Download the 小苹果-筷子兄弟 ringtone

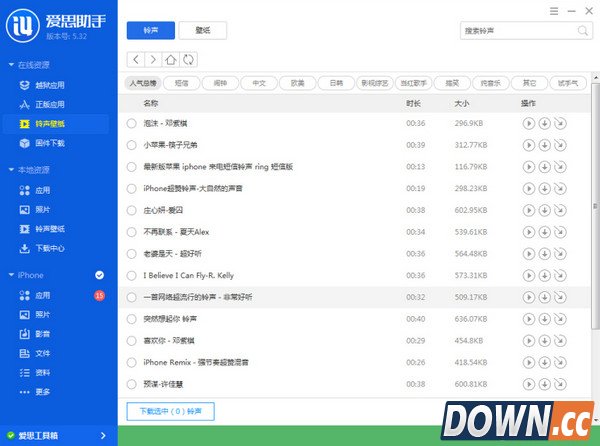coord(544,145)
